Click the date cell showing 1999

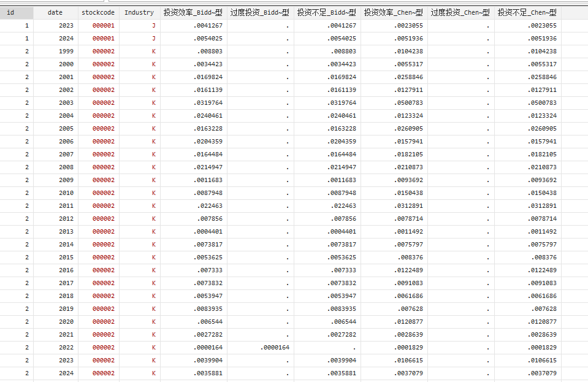(56, 52)
